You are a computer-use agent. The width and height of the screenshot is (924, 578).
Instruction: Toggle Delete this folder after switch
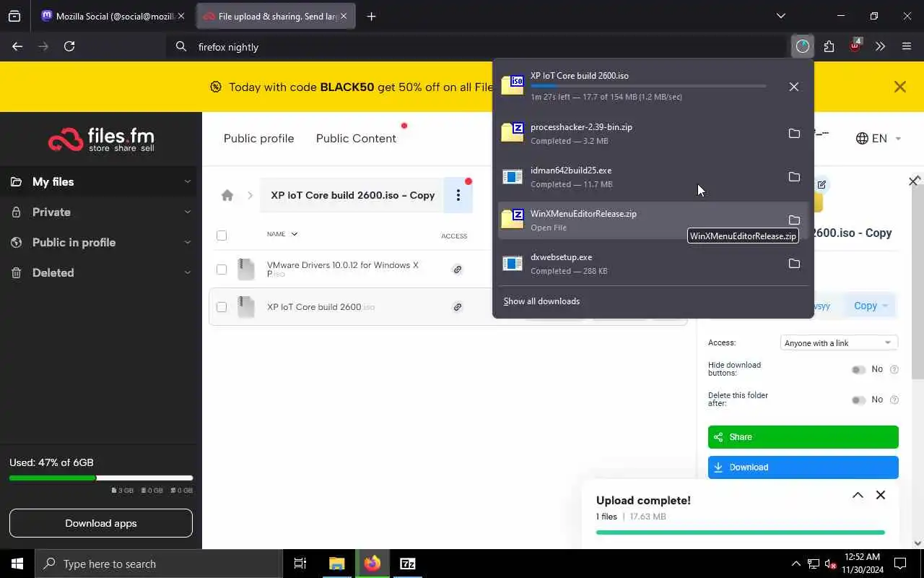click(858, 400)
